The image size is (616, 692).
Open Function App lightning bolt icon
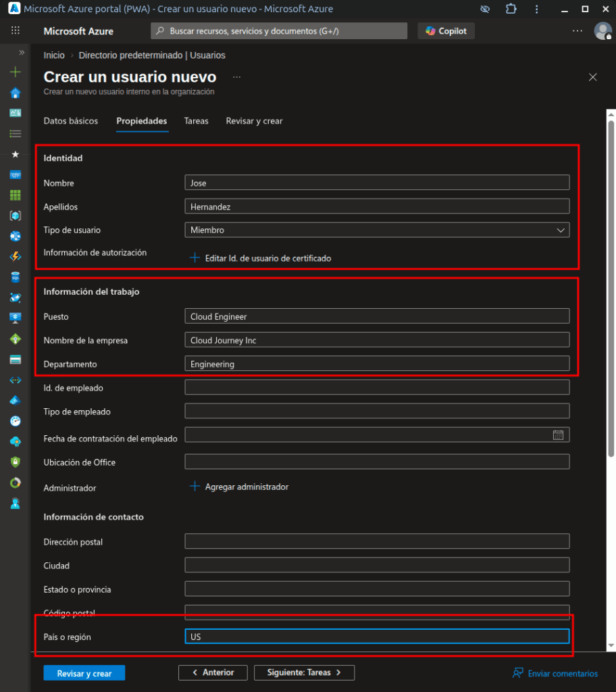[15, 257]
